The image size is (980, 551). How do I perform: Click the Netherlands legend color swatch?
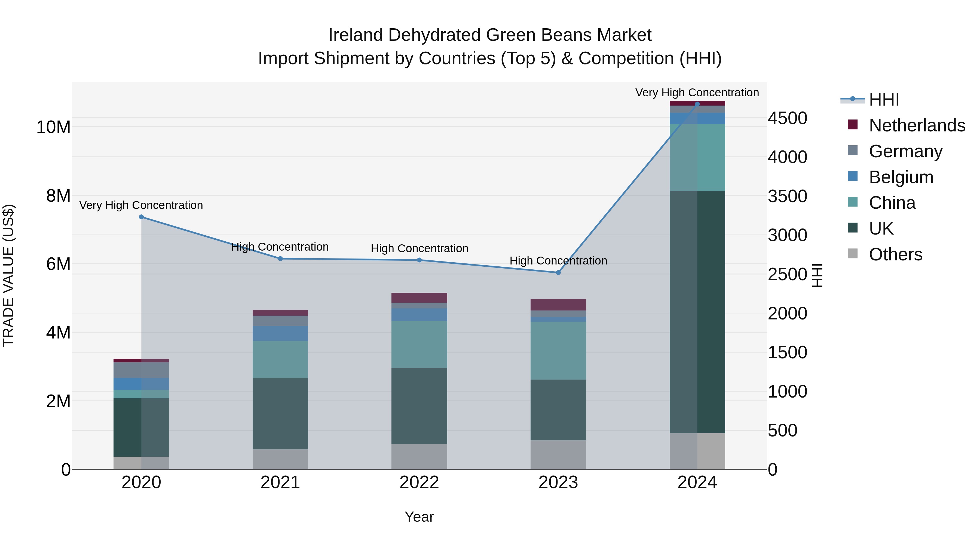pos(853,125)
